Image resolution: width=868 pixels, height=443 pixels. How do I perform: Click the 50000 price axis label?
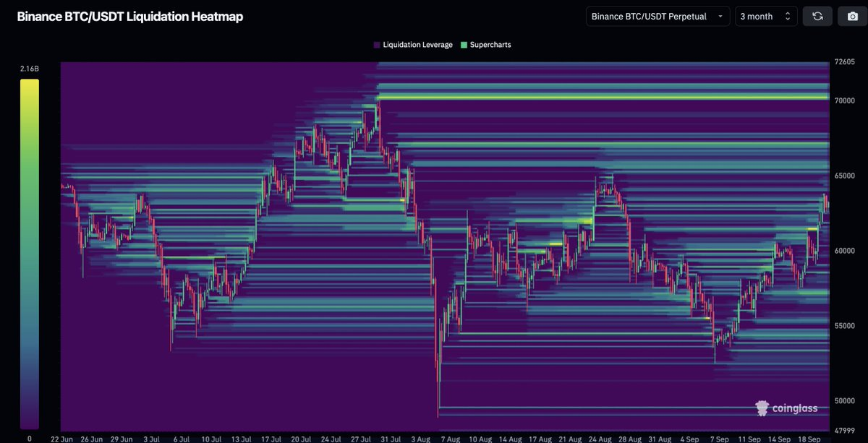[845, 401]
